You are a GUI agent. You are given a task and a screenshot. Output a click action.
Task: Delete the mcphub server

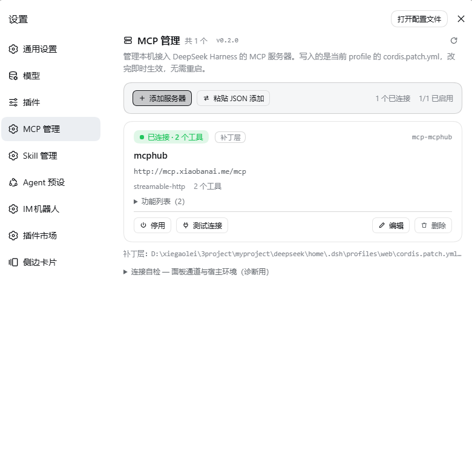pos(433,225)
